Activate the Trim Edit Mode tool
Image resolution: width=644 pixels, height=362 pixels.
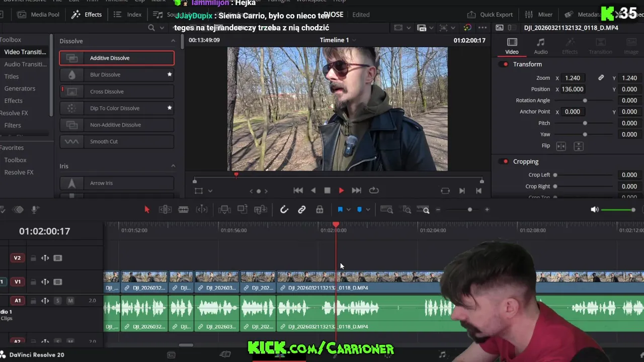click(x=165, y=210)
